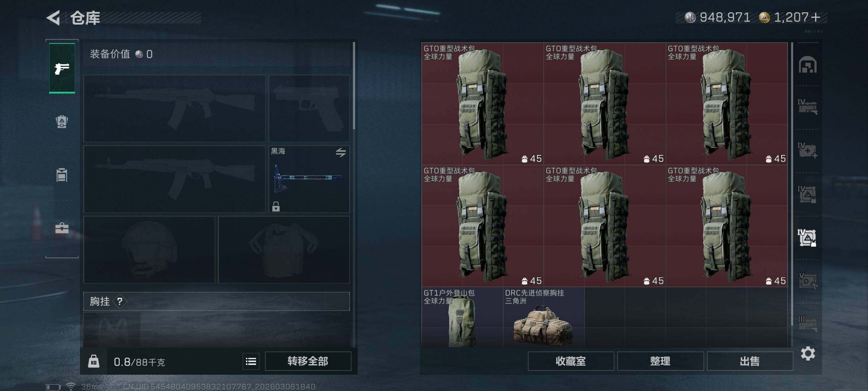Screen dimensions: 868x391
Task: Select the helmet-shaped all-items filter icon
Action: pos(808,64)
